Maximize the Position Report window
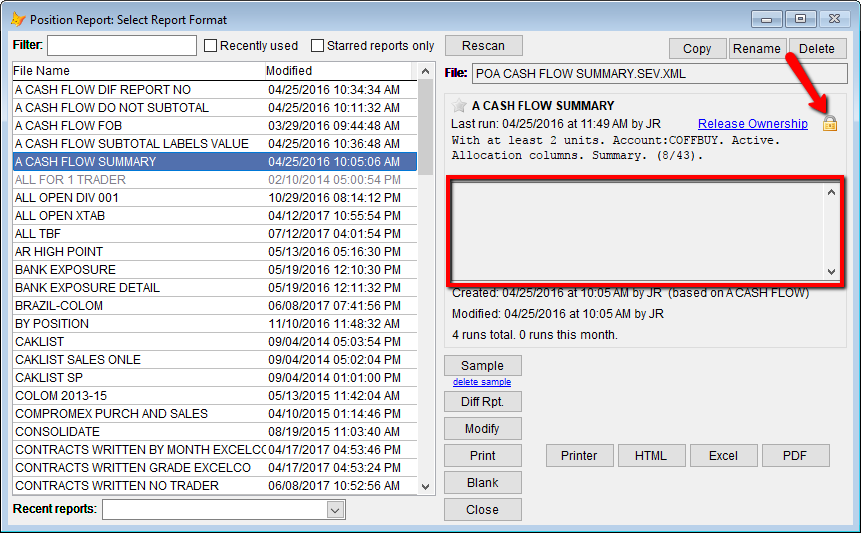The height and width of the screenshot is (533, 861). tap(801, 19)
